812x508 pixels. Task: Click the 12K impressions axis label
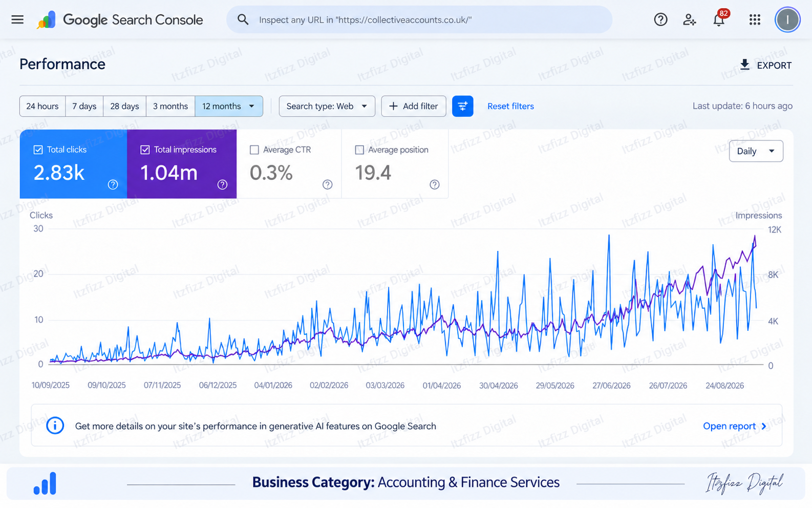(x=775, y=230)
